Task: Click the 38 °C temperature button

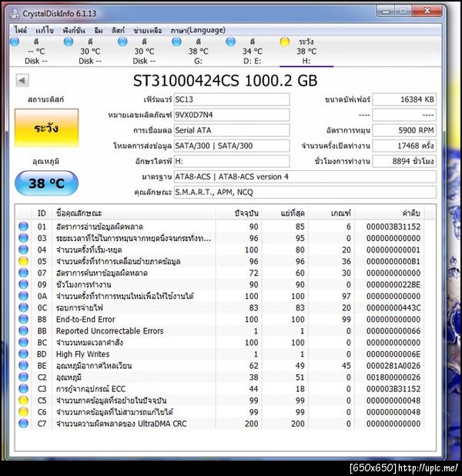Action: click(x=46, y=183)
